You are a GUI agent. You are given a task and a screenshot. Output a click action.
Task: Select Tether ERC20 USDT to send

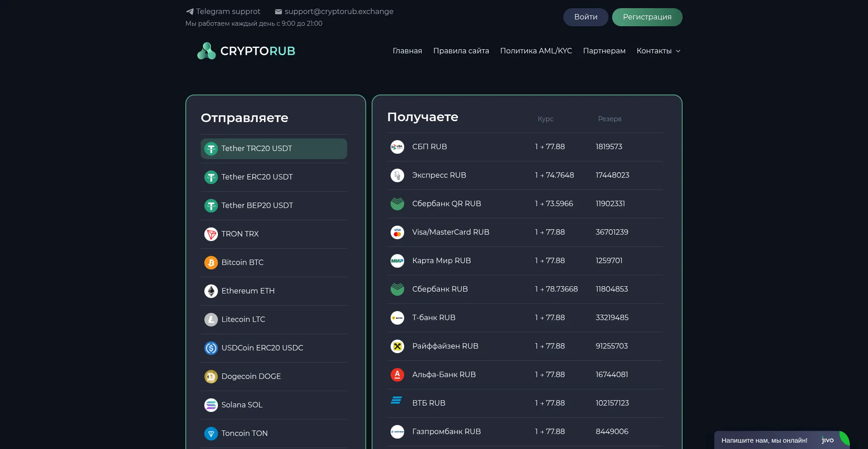(274, 177)
